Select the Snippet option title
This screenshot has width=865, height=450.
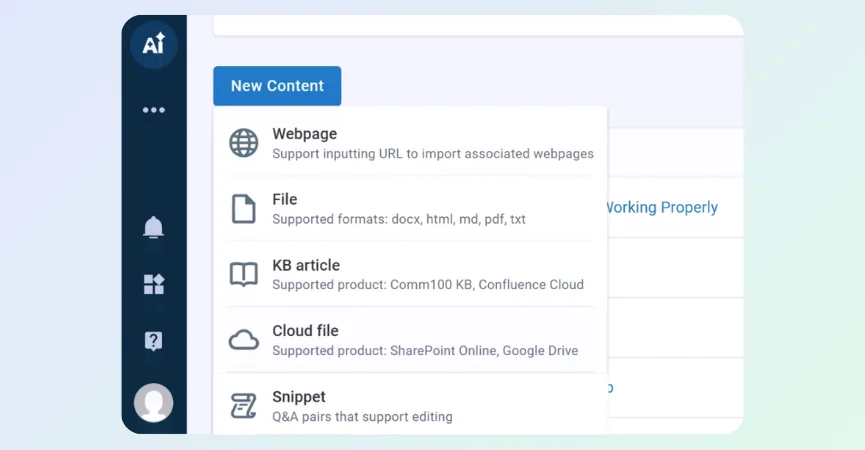(298, 397)
